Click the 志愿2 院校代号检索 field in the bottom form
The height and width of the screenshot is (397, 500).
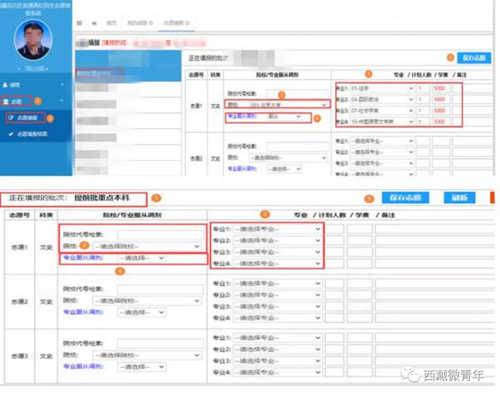(160, 289)
